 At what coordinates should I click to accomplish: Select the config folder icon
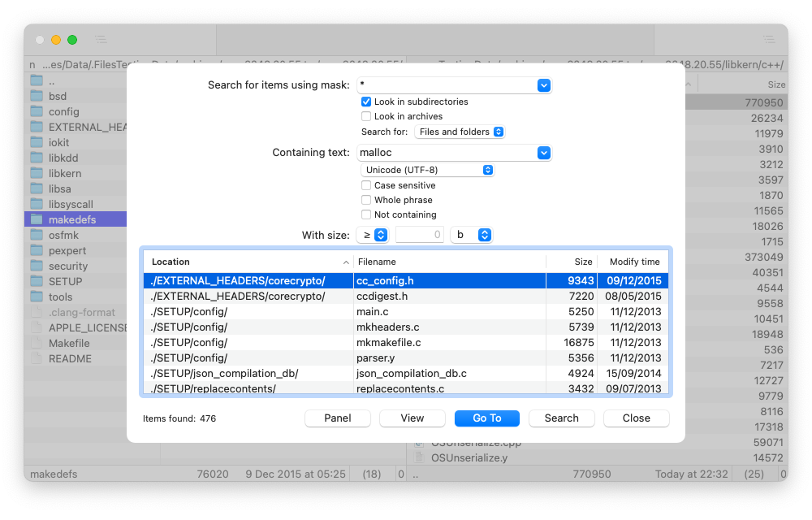click(x=36, y=110)
